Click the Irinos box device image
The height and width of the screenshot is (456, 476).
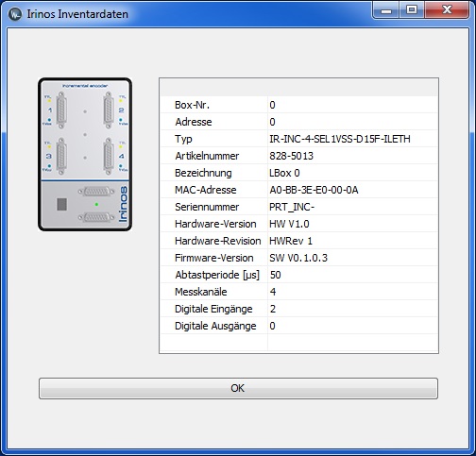85,154
